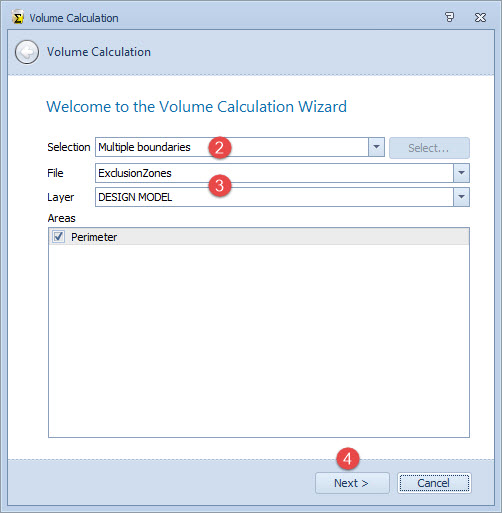This screenshot has width=502, height=513.
Task: Click the Cancel button
Action: [434, 483]
